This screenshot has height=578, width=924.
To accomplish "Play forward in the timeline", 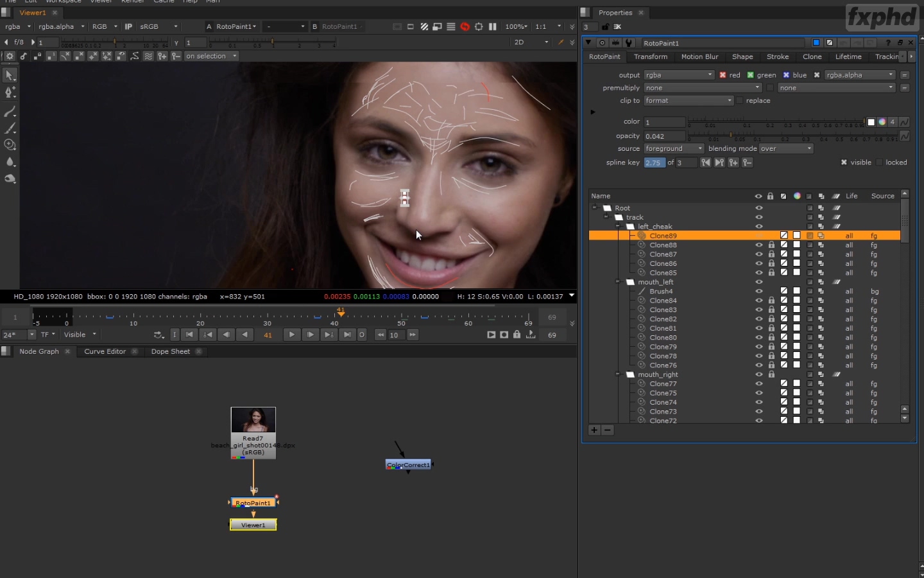I will (x=291, y=335).
